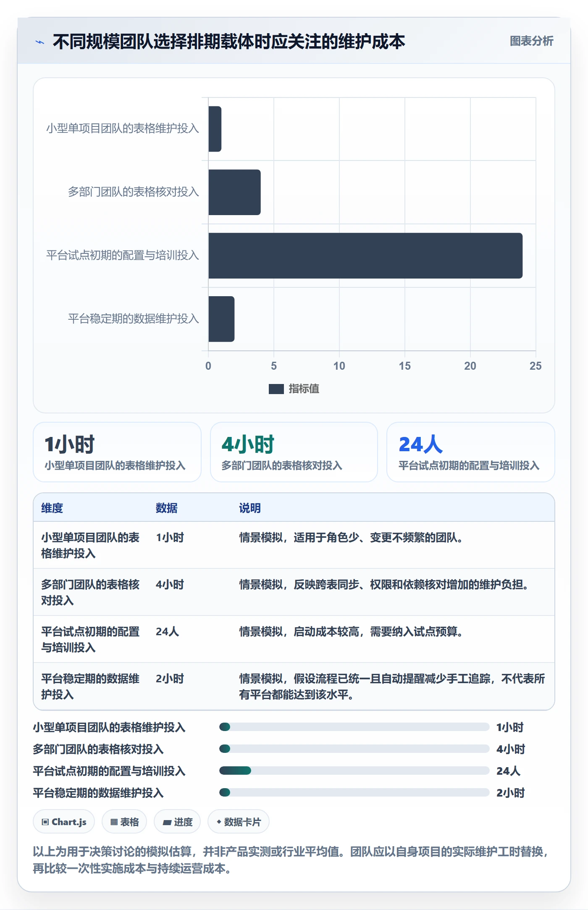The height and width of the screenshot is (910, 588).
Task: Click the chart axis label 多部门团队的表格核对投入
Action: (133, 192)
